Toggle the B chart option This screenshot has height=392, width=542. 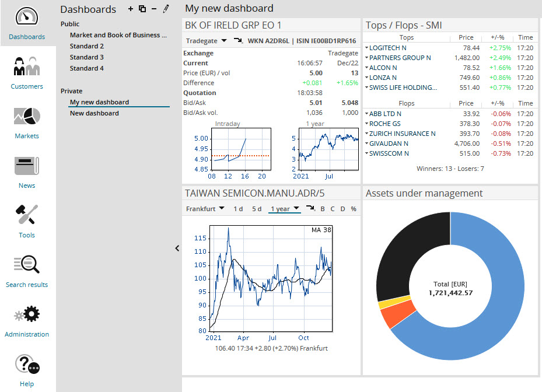(x=323, y=209)
